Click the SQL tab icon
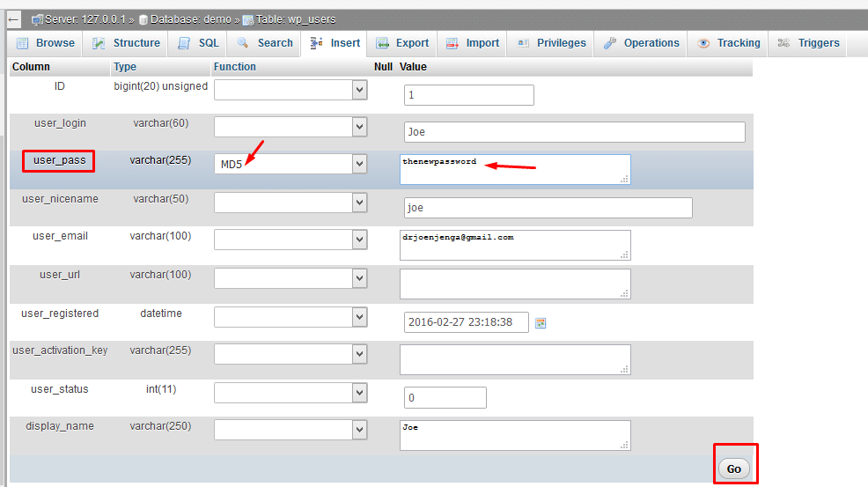Viewport: 868px width, 487px height. (x=184, y=43)
